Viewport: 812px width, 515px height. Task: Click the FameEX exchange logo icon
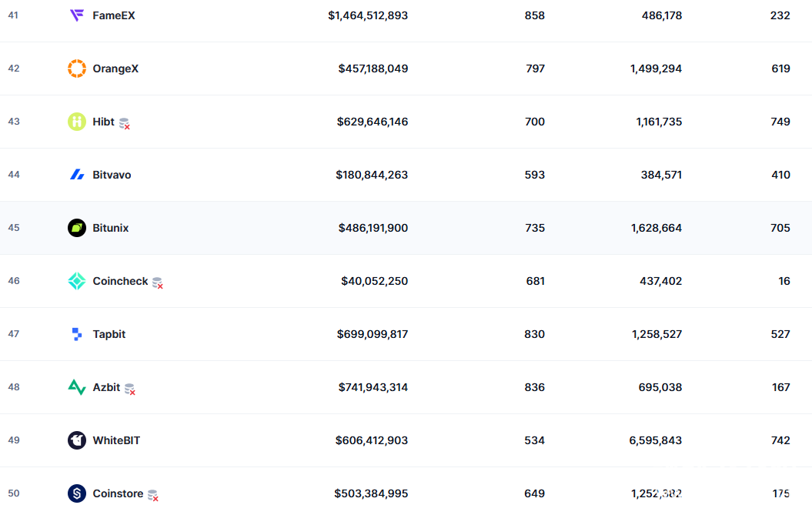coord(77,15)
